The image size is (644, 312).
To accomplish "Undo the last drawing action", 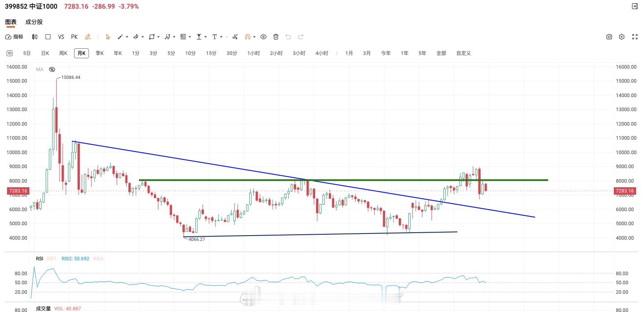I will pos(288,37).
